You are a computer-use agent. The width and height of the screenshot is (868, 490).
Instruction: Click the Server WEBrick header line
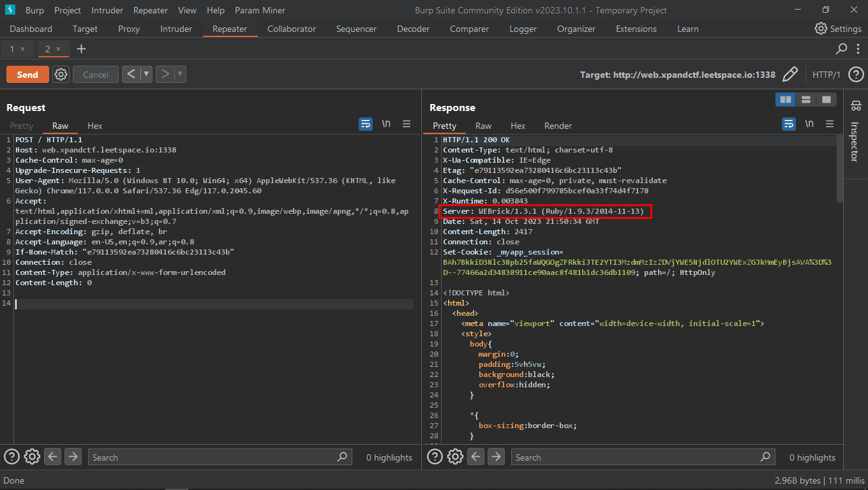tap(543, 211)
